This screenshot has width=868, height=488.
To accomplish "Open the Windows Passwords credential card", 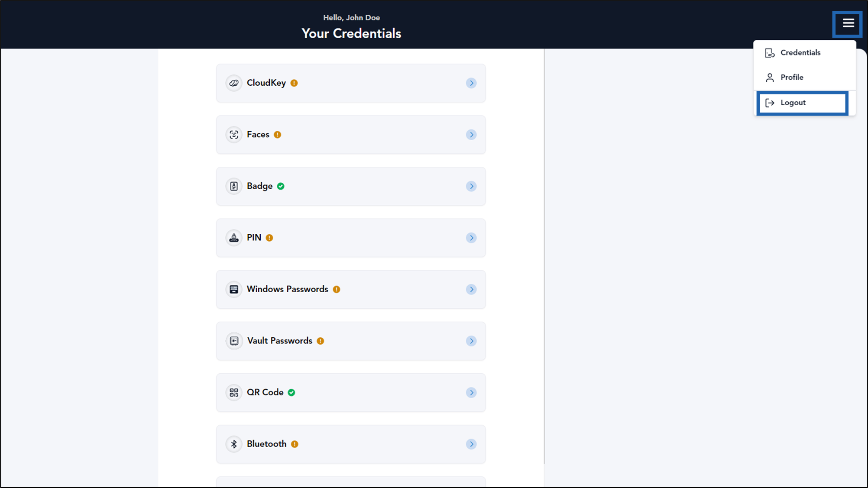I will (351, 289).
